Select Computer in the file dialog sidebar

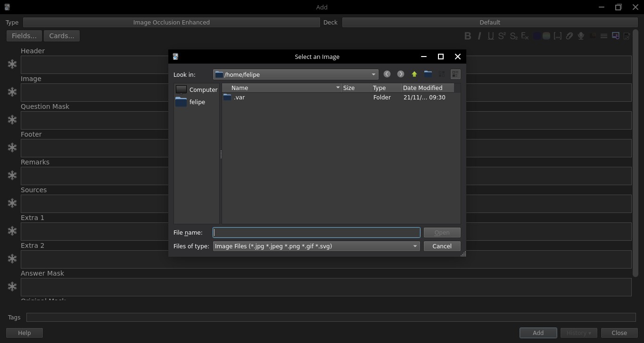click(x=197, y=90)
